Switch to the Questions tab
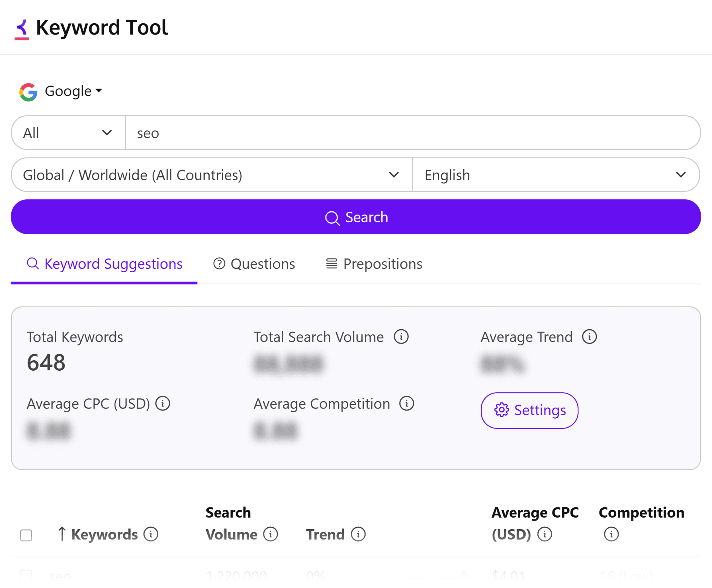Screen dimensions: 712x588 [254, 264]
